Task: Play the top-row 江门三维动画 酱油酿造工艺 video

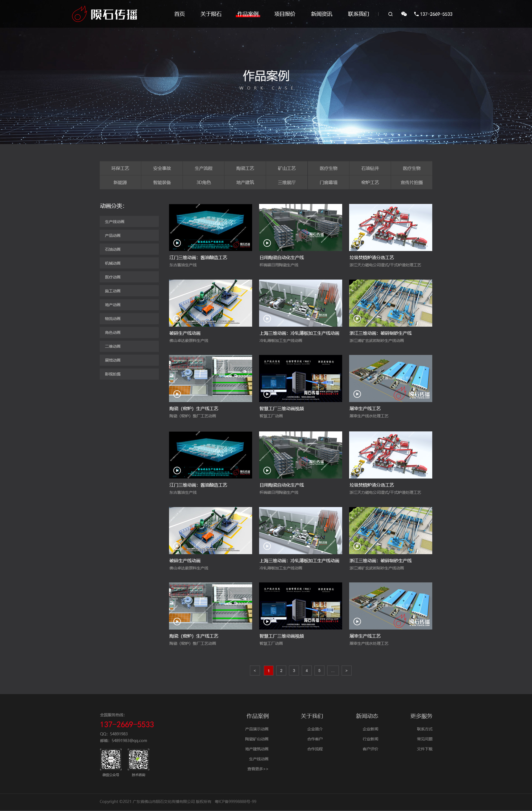Action: 177,243
